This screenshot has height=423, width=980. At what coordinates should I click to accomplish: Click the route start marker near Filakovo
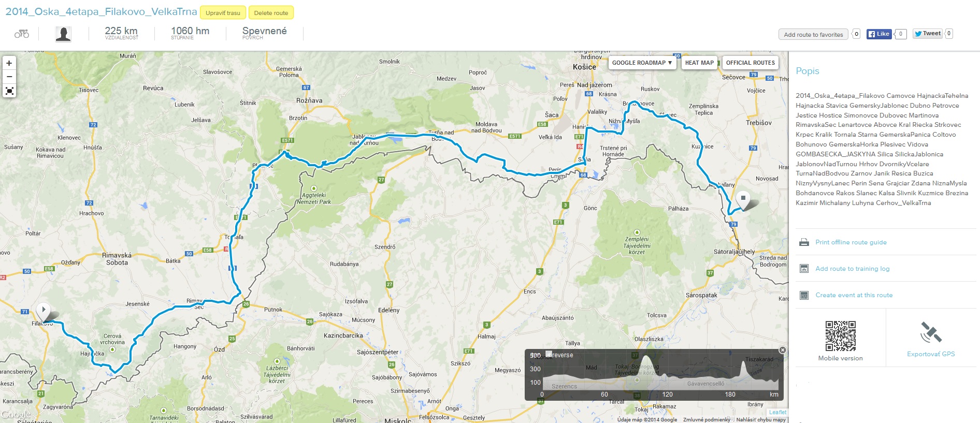tap(44, 312)
